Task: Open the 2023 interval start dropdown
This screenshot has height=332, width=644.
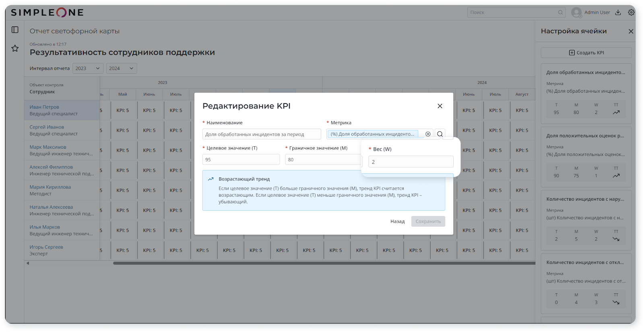Action: pyautogui.click(x=88, y=68)
